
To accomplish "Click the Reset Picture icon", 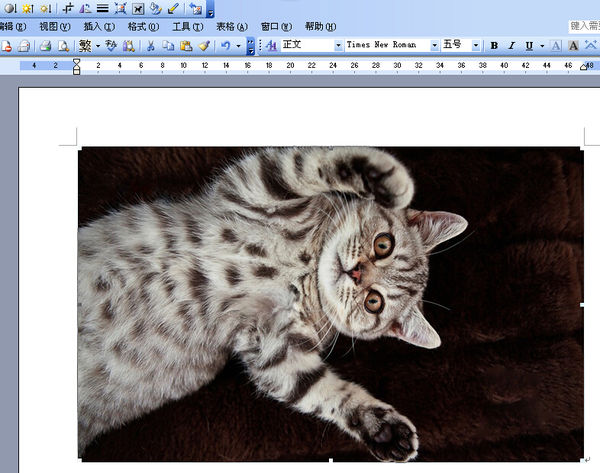I will tap(194, 8).
